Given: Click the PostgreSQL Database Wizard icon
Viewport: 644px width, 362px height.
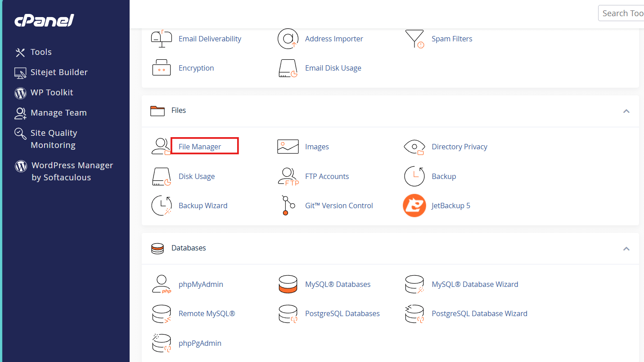Looking at the screenshot, I should [414, 314].
